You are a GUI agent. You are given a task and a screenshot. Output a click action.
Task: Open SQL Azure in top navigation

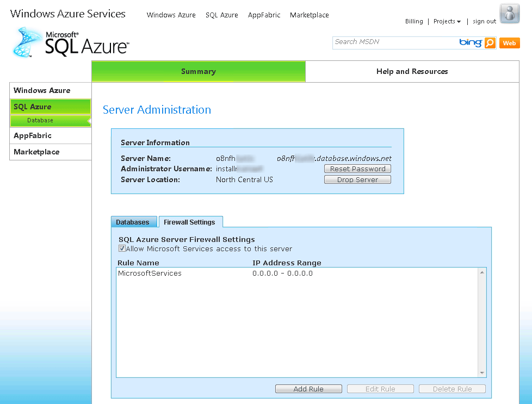coord(222,15)
